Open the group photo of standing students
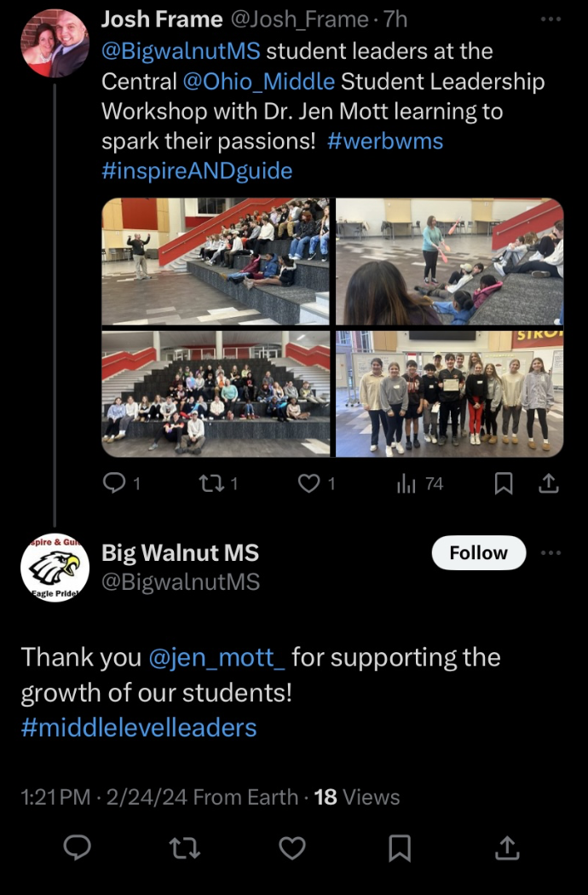The height and width of the screenshot is (895, 588). pos(449,394)
